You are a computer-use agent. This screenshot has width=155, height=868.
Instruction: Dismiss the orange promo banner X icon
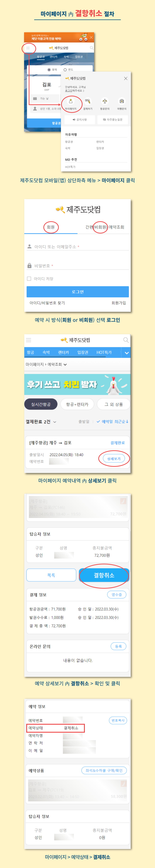coord(91,37)
